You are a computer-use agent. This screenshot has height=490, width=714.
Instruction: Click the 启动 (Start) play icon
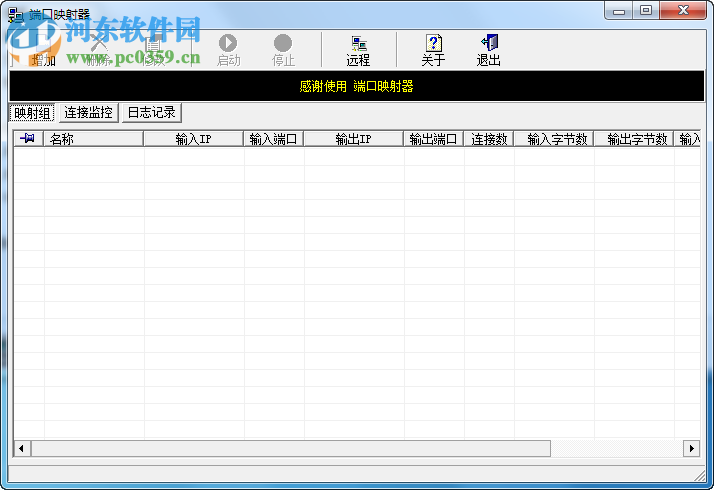[228, 43]
